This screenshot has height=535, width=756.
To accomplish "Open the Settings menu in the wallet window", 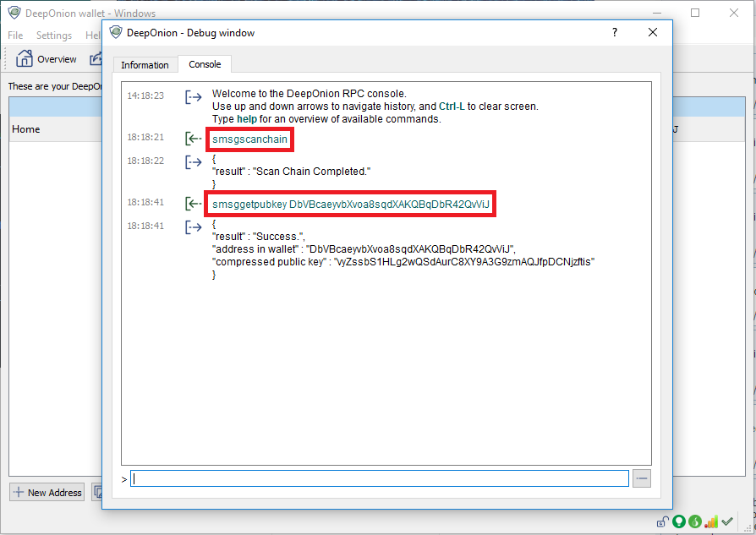I will (54, 35).
